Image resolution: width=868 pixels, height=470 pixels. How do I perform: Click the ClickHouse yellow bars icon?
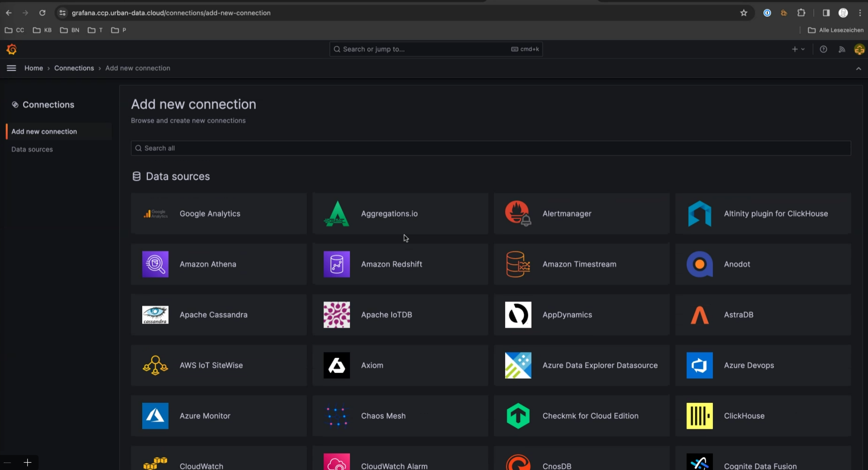pos(700,416)
